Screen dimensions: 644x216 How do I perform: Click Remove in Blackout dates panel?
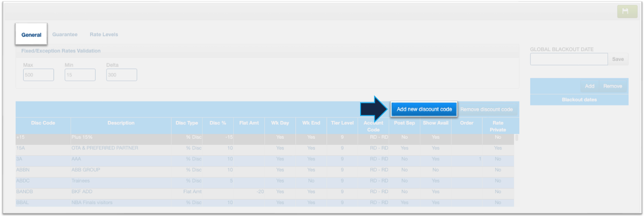click(612, 86)
